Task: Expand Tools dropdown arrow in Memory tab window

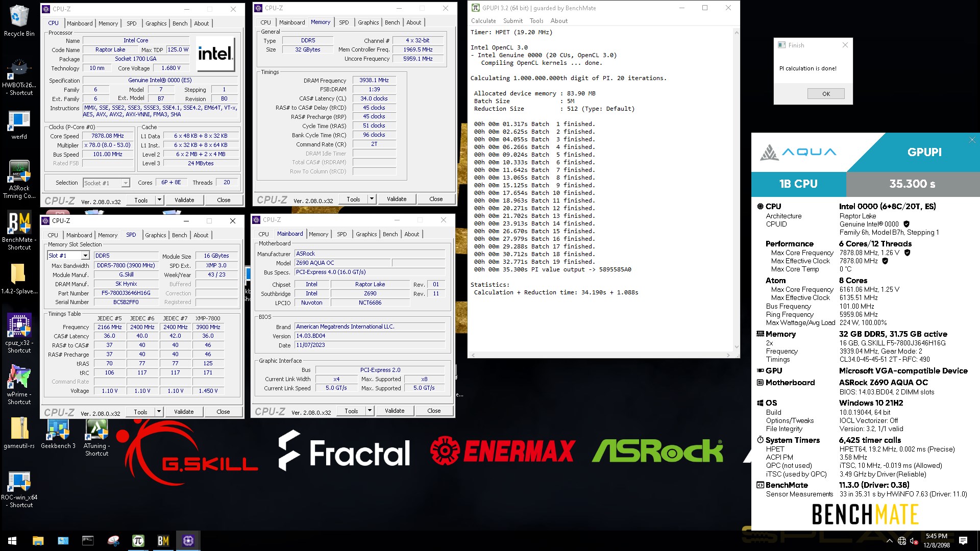Action: 372,199
